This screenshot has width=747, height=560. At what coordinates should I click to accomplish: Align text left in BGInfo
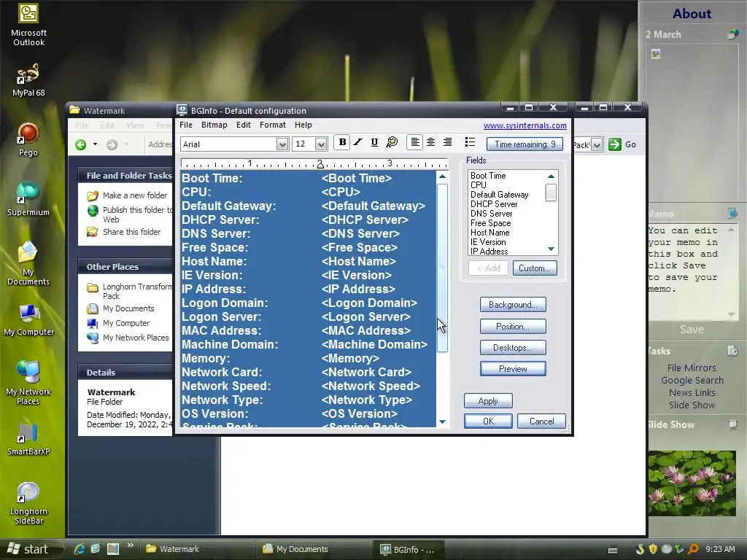point(415,142)
